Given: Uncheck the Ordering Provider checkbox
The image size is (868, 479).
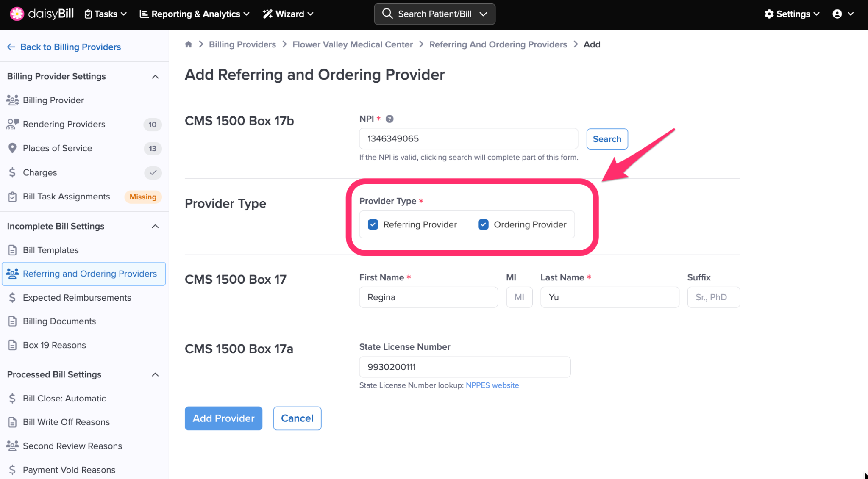Looking at the screenshot, I should point(483,224).
